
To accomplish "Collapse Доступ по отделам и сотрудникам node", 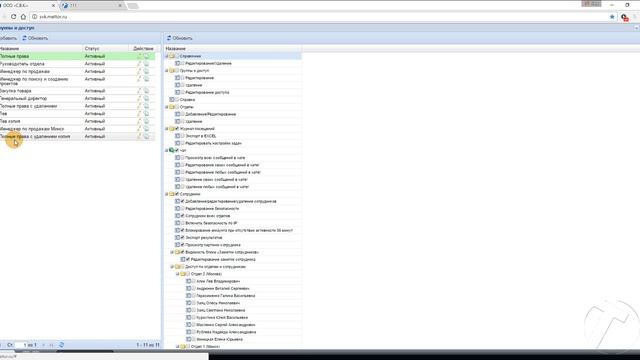I will tap(172, 267).
